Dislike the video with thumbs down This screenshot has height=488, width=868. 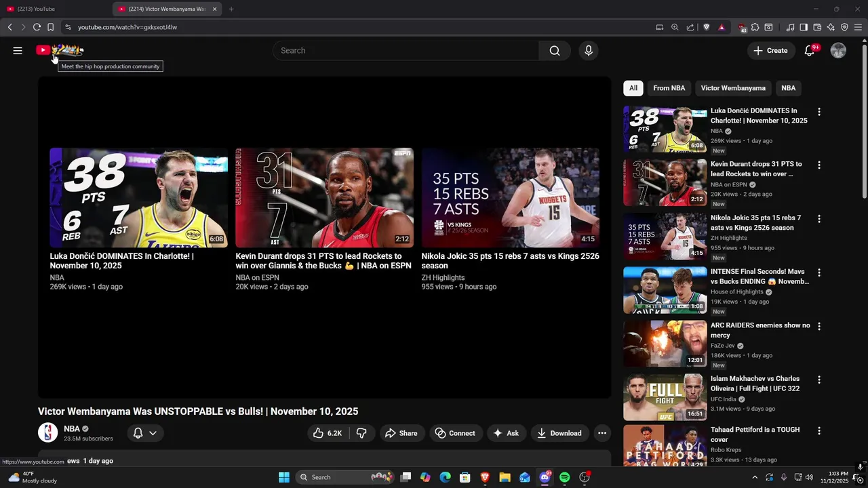pyautogui.click(x=361, y=433)
